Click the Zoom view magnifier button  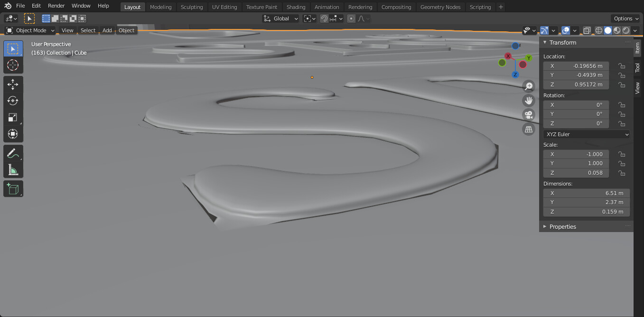coord(529,86)
